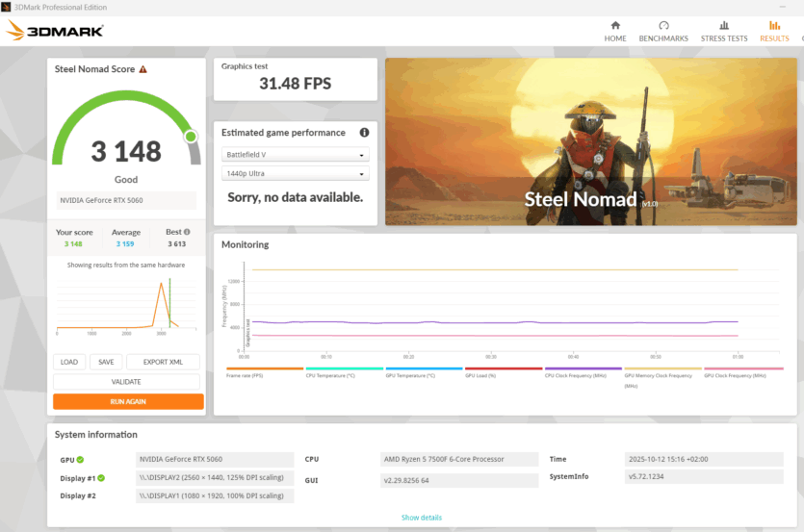Screen dimensions: 804x532
Task: Click the Export XML button
Action: (163, 362)
